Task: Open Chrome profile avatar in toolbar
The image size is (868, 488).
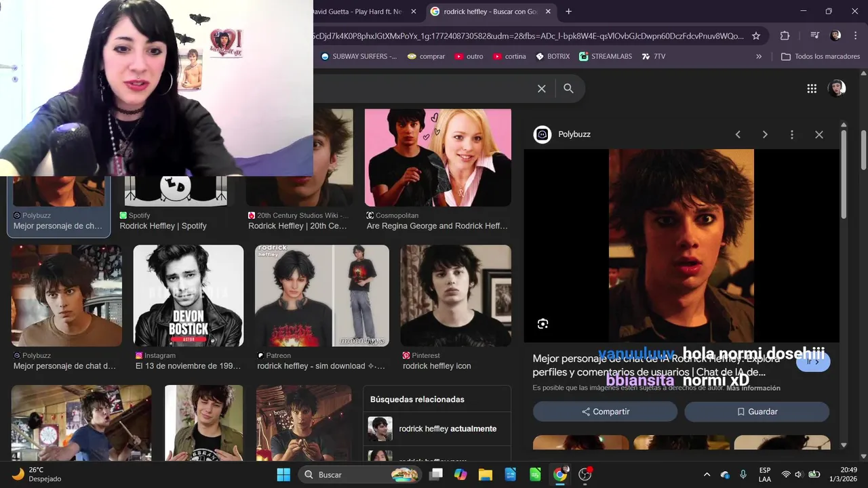Action: (x=835, y=36)
